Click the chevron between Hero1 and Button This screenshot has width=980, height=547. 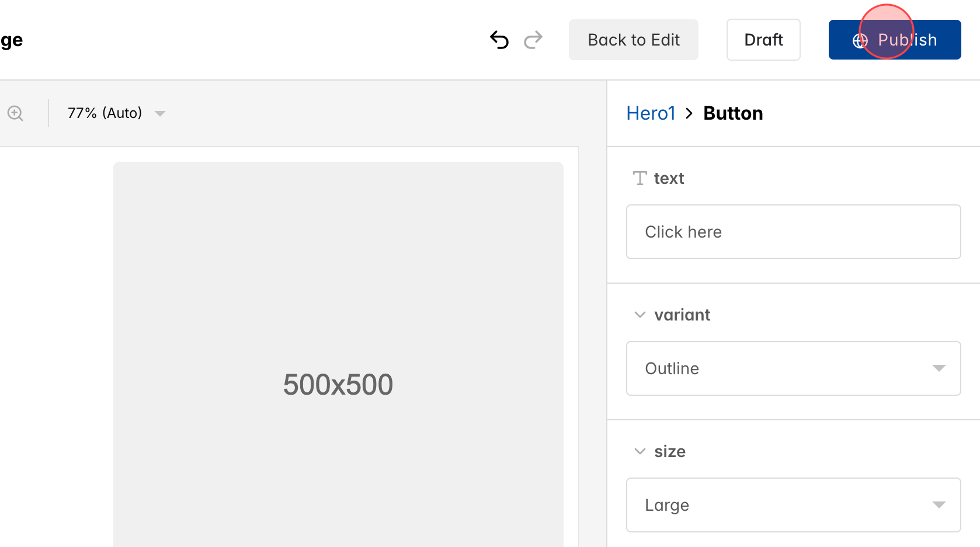pos(690,113)
